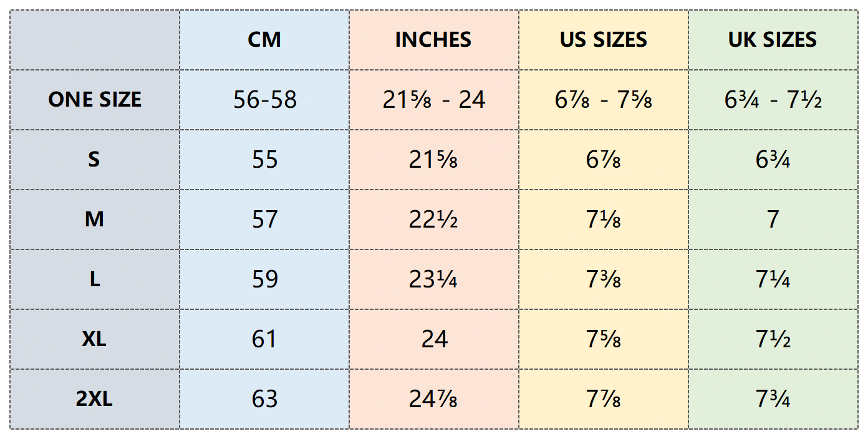
Task: Click the CM column header
Action: pyautogui.click(x=264, y=40)
